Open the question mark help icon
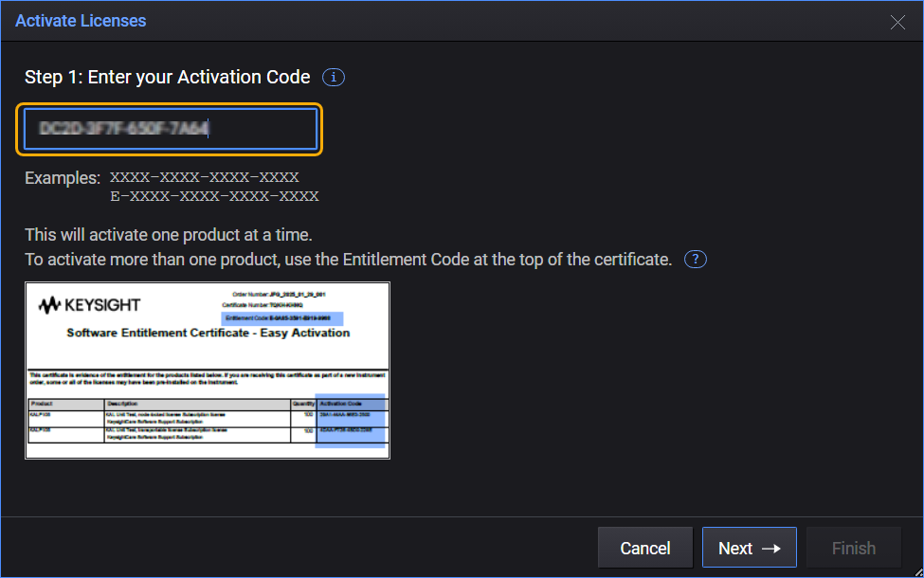The image size is (924, 578). pos(696,260)
